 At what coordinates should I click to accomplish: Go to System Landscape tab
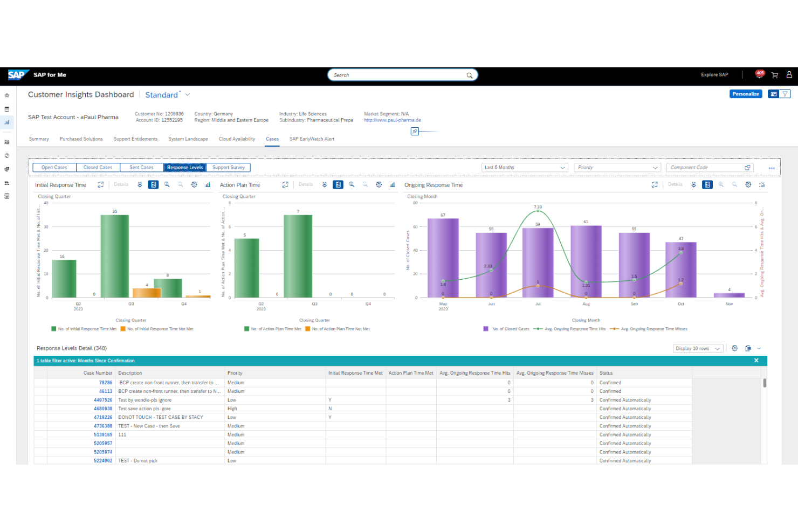(x=188, y=139)
